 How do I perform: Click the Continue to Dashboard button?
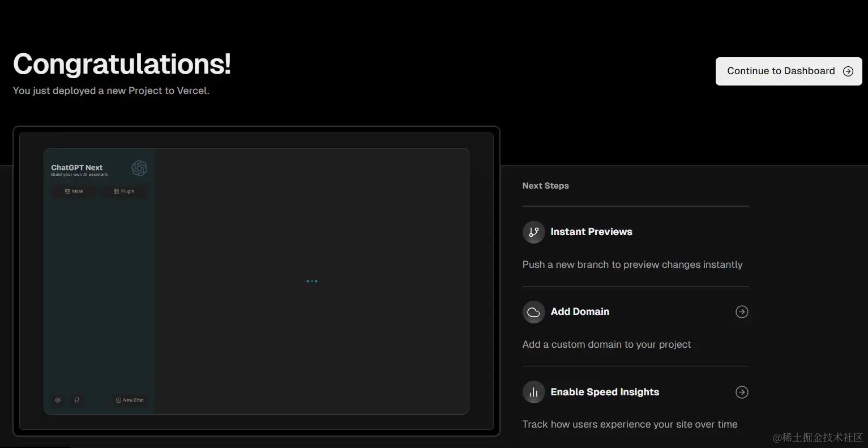coord(789,71)
